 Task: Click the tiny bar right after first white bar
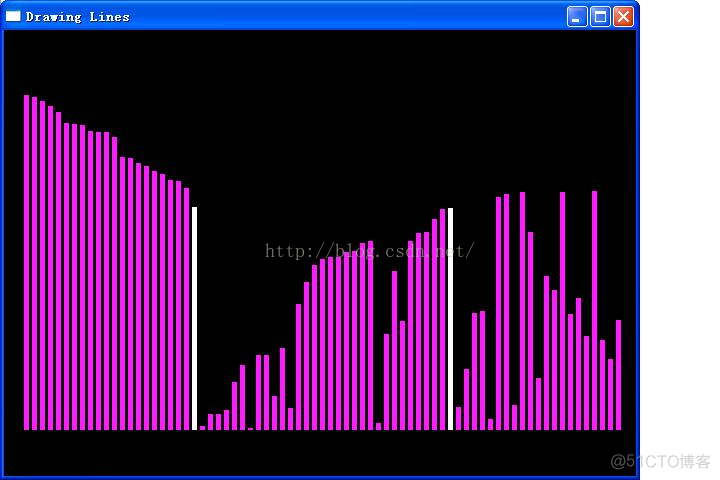(202, 428)
